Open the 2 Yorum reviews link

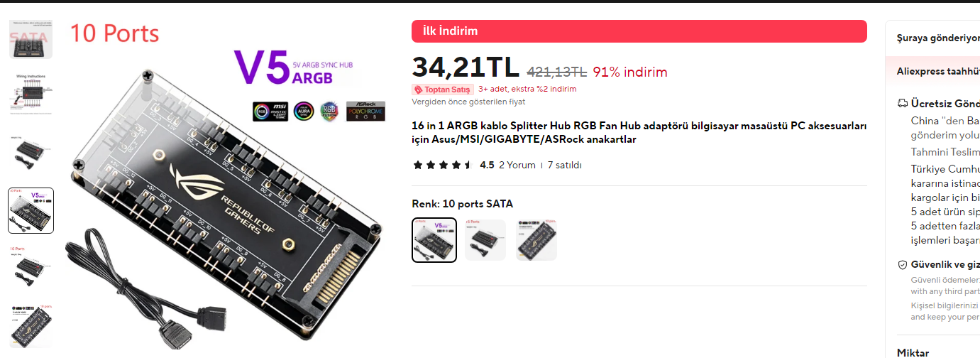[x=517, y=165]
